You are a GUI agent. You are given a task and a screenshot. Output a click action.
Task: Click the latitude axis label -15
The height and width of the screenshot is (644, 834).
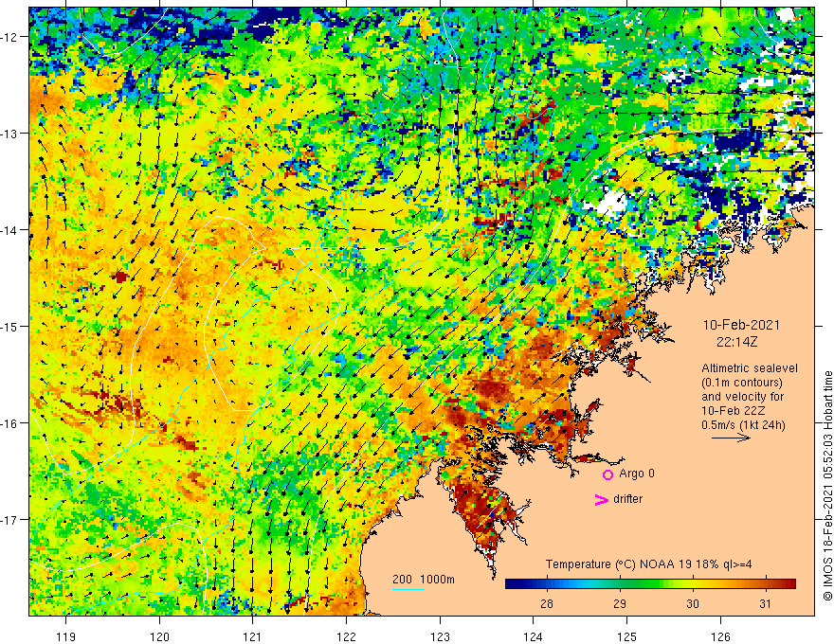[x=10, y=326]
